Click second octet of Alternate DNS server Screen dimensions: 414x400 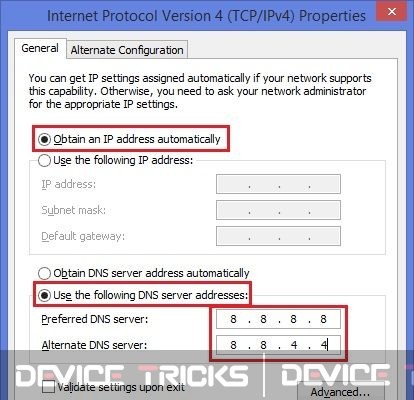[263, 345]
